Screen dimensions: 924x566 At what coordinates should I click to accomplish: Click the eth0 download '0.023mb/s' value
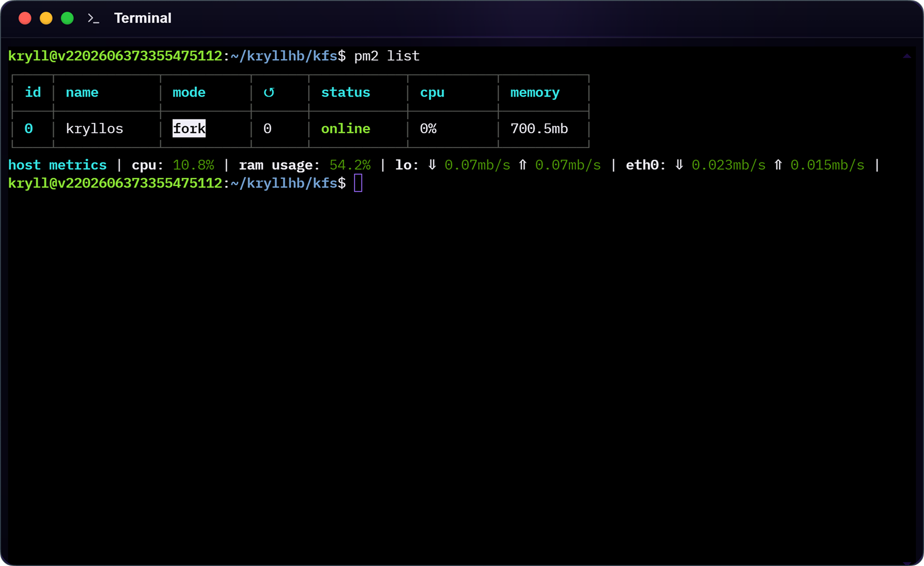729,165
